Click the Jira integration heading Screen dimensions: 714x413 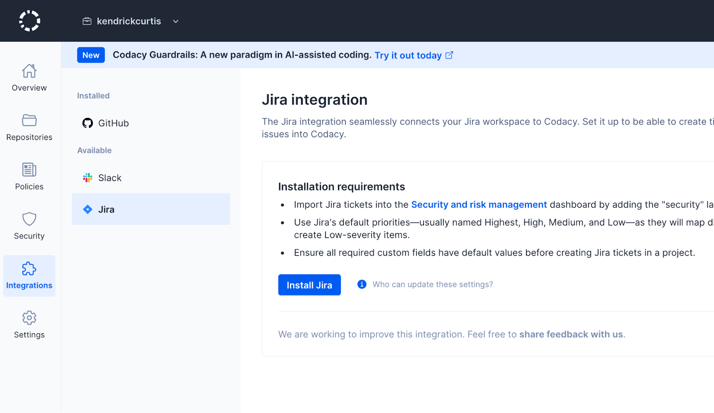(x=315, y=100)
